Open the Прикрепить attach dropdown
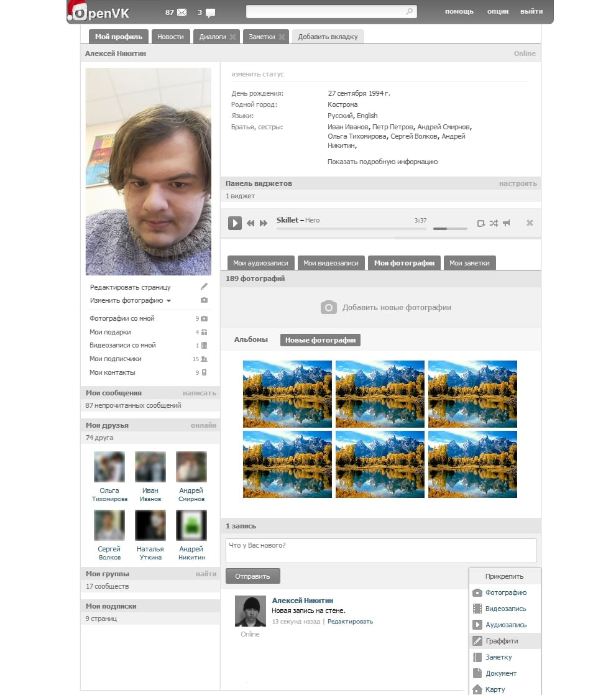Viewport: 616px width, 695px height. point(505,576)
